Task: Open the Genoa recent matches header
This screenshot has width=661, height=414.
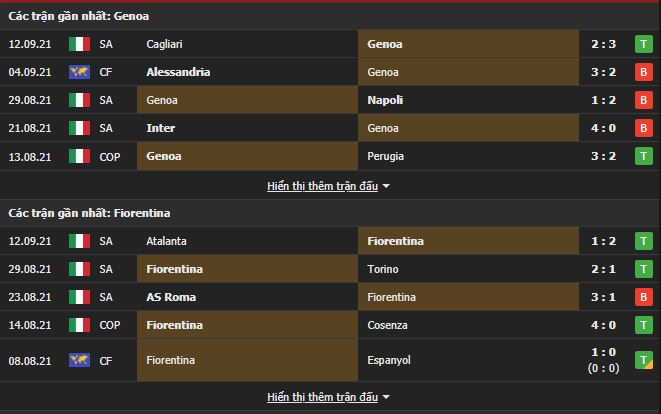Action: tap(80, 16)
